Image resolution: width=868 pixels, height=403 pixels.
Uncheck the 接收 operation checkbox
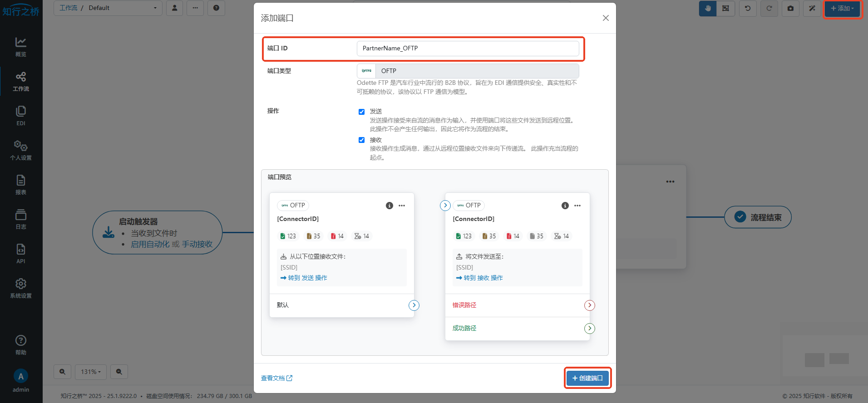361,140
